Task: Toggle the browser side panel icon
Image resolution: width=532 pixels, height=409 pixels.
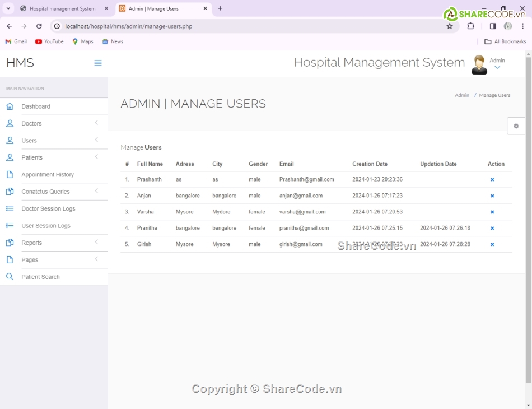Action: pos(493,26)
